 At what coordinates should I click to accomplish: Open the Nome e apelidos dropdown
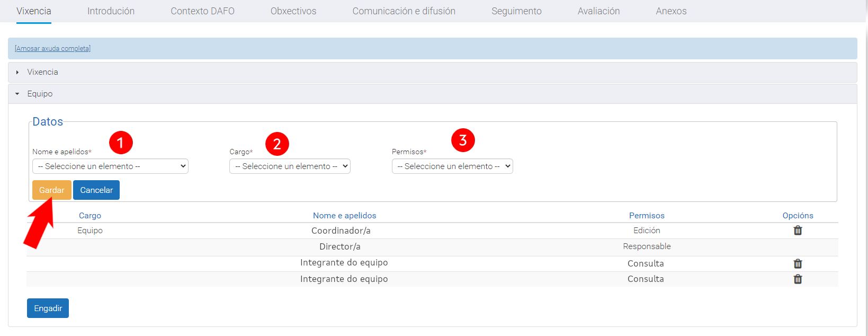coord(110,166)
